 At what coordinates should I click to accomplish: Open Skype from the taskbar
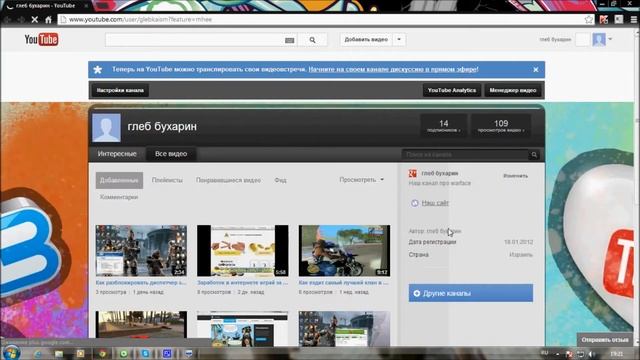coord(145,353)
